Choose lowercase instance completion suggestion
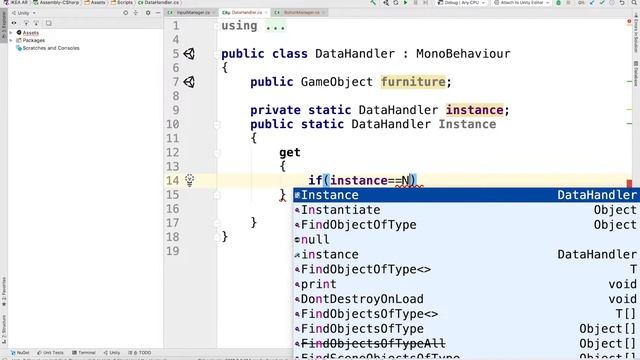The image size is (640, 360). (466, 255)
